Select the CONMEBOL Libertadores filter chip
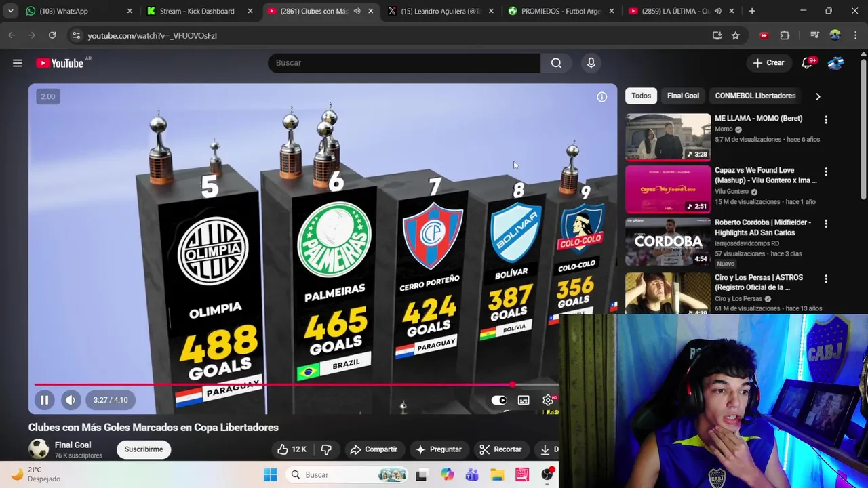 (755, 96)
